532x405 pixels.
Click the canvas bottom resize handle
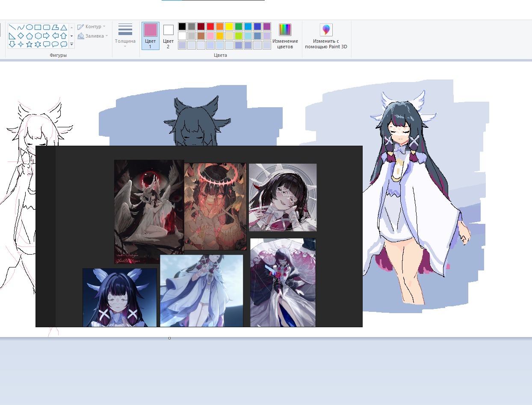[170, 338]
